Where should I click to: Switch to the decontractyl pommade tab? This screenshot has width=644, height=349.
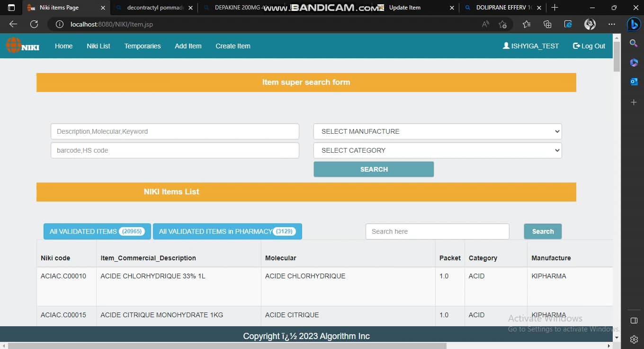[154, 8]
